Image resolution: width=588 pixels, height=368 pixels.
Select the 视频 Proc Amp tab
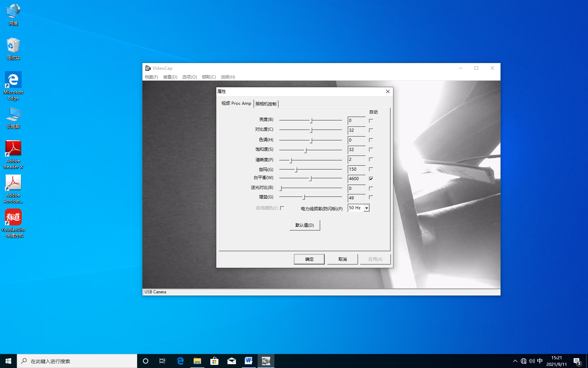236,103
